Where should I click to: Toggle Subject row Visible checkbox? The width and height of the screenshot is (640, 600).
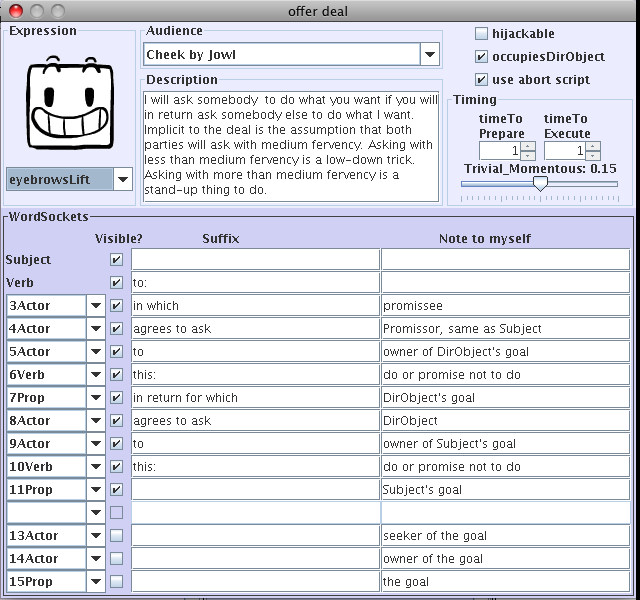117,260
